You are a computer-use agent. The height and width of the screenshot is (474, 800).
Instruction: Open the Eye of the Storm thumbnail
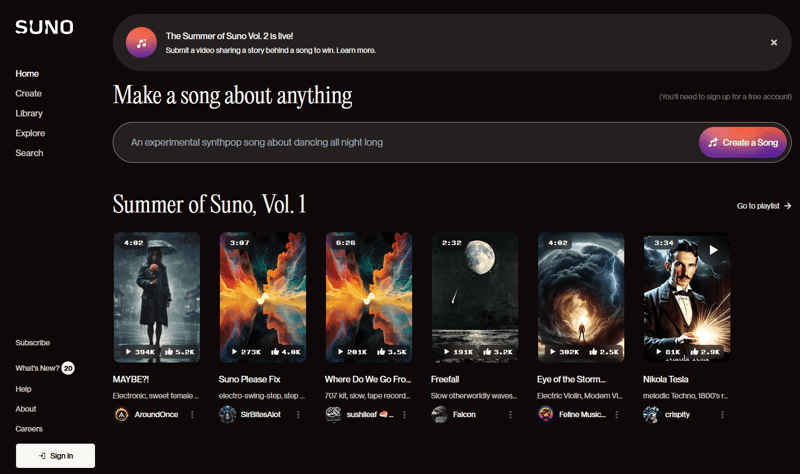point(581,297)
